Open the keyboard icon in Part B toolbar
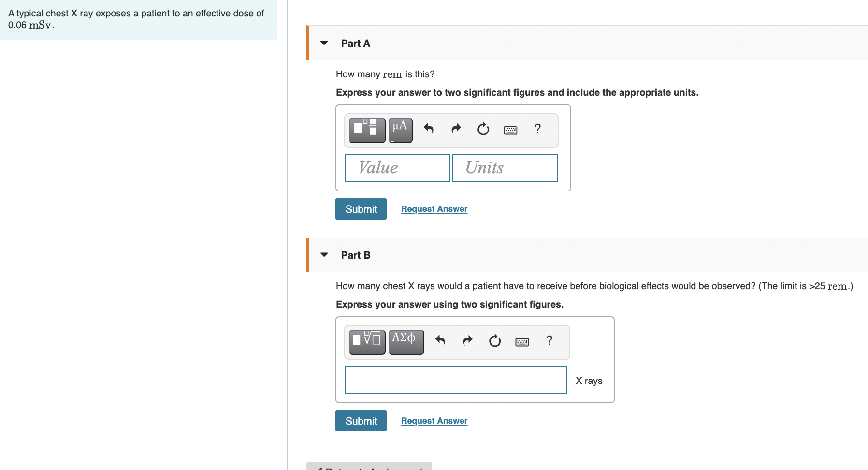868x470 pixels. (522, 341)
